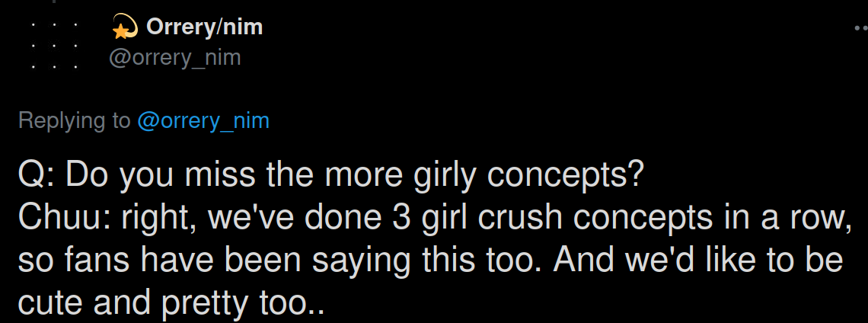Click the last line "cute and pretty too.."
The height and width of the screenshot is (323, 868).
[171, 304]
